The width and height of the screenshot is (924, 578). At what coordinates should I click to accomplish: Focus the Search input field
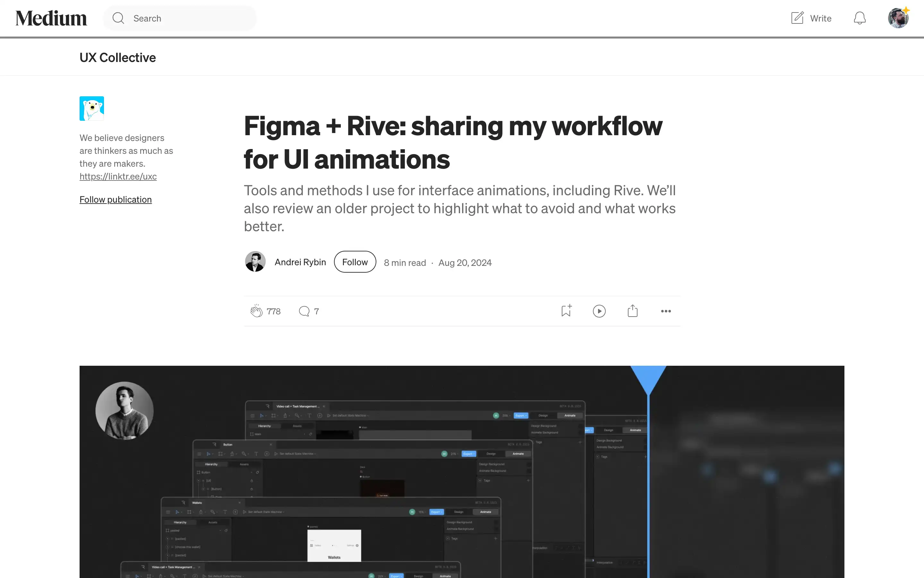pos(180,18)
